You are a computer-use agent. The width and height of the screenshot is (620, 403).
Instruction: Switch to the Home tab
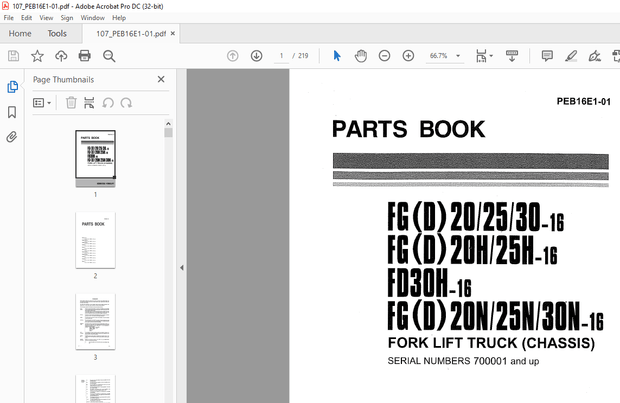pos(20,34)
